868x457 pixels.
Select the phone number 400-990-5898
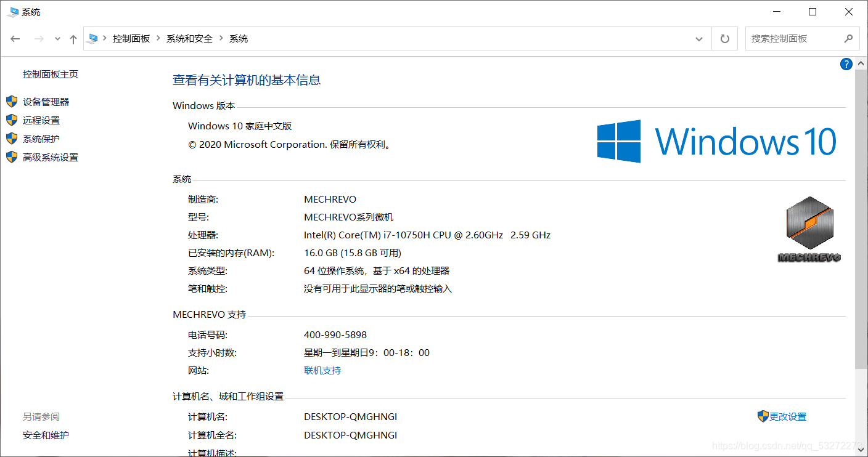point(335,335)
